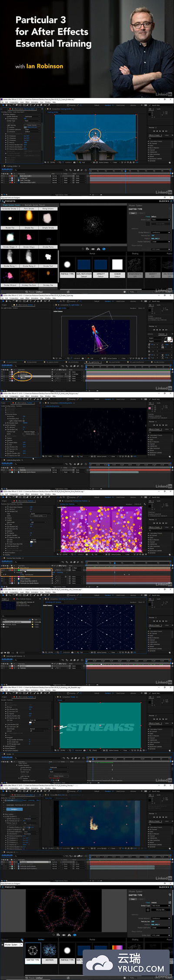Click the Choose OBJ button
The height and width of the screenshot is (980, 174).
pos(161,910)
